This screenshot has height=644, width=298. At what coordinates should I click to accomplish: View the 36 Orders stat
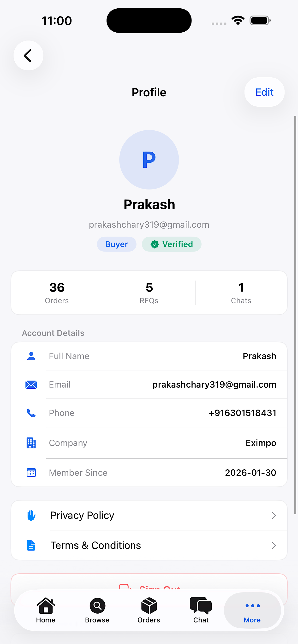pyautogui.click(x=57, y=293)
